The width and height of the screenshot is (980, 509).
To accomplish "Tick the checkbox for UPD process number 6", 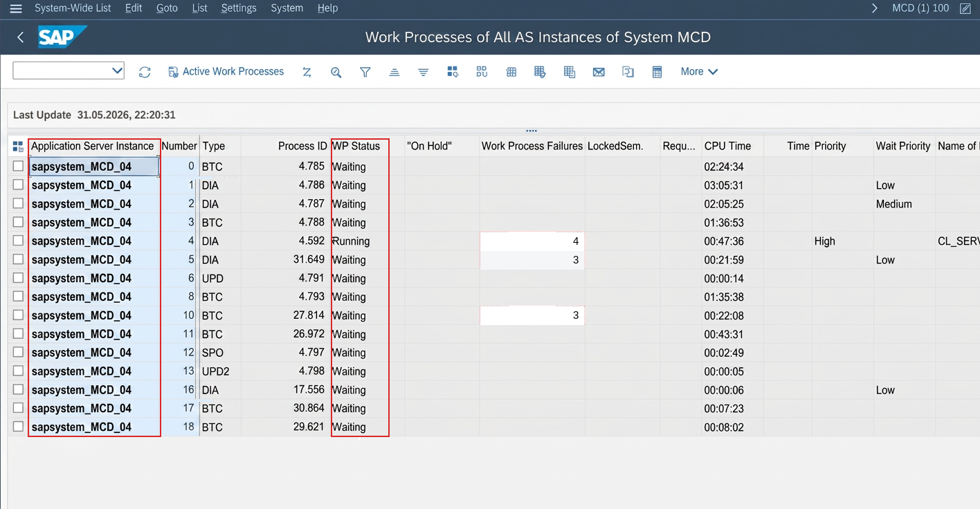I will click(x=18, y=278).
